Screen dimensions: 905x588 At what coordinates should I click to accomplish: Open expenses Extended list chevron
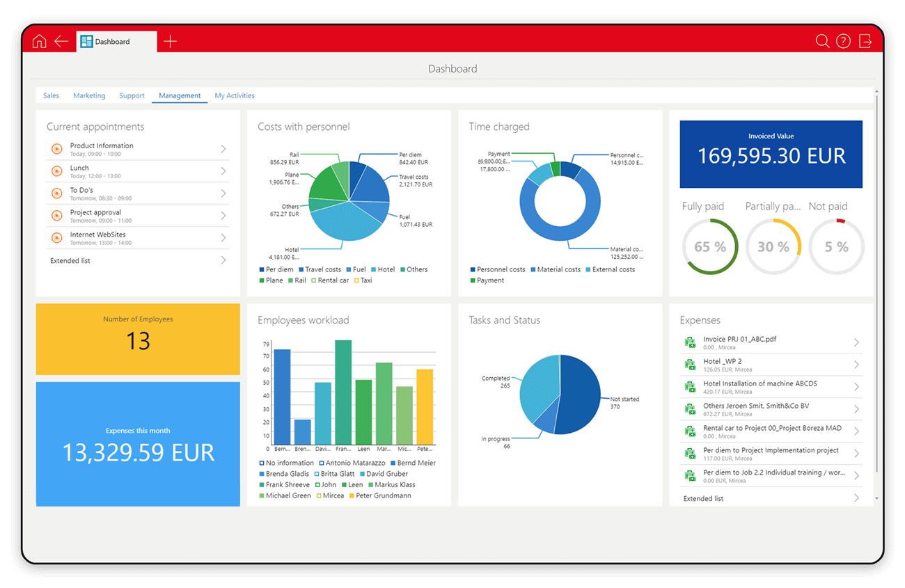pyautogui.click(x=856, y=498)
